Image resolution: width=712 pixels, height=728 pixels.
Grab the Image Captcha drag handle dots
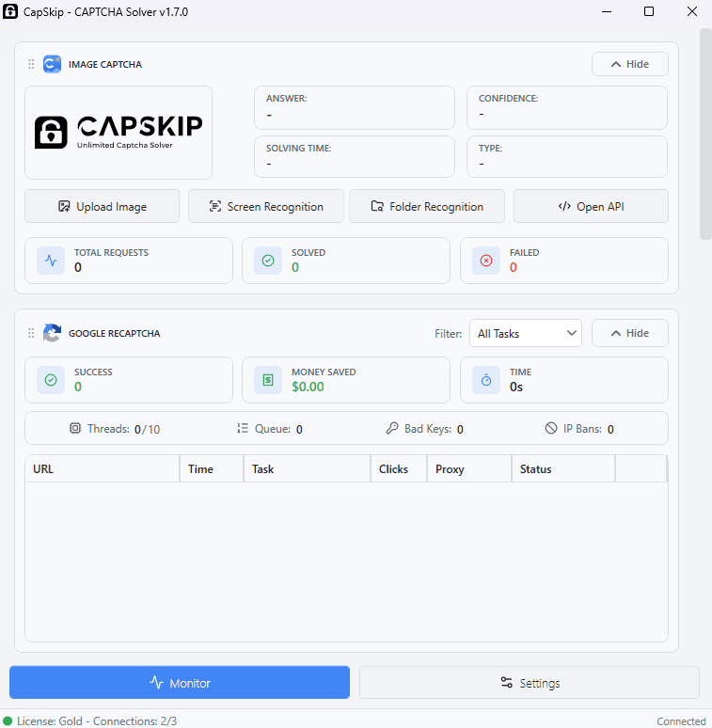(31, 64)
